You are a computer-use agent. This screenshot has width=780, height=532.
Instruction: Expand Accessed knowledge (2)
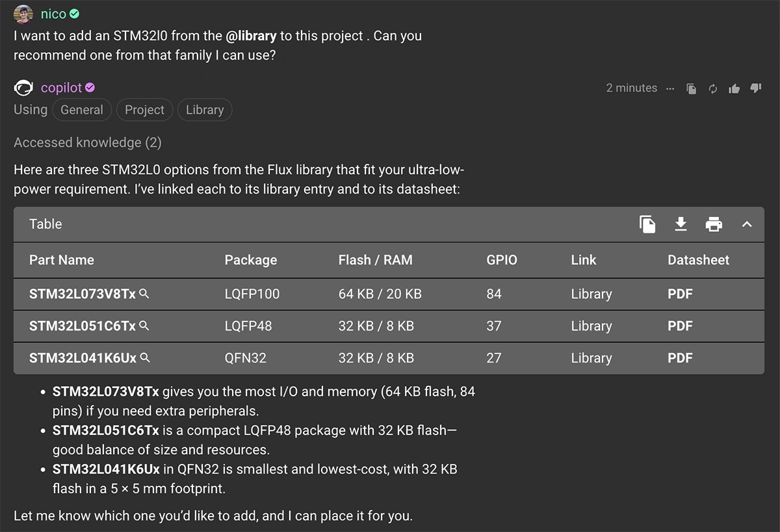pos(87,142)
